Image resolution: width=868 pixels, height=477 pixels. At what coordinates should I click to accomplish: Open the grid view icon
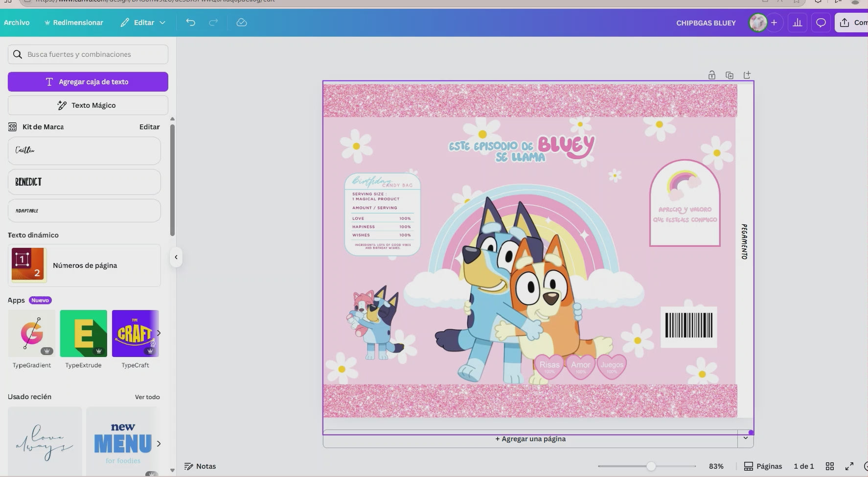[x=830, y=466]
